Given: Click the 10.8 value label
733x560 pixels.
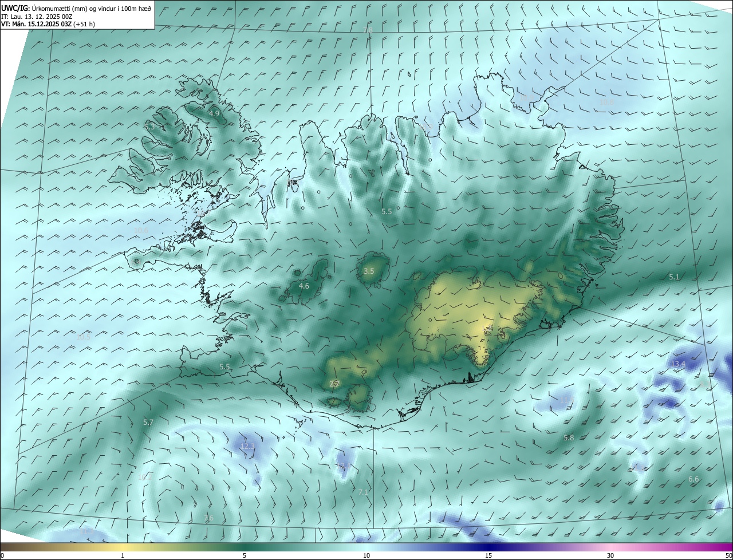Looking at the screenshot, I should (606, 102).
